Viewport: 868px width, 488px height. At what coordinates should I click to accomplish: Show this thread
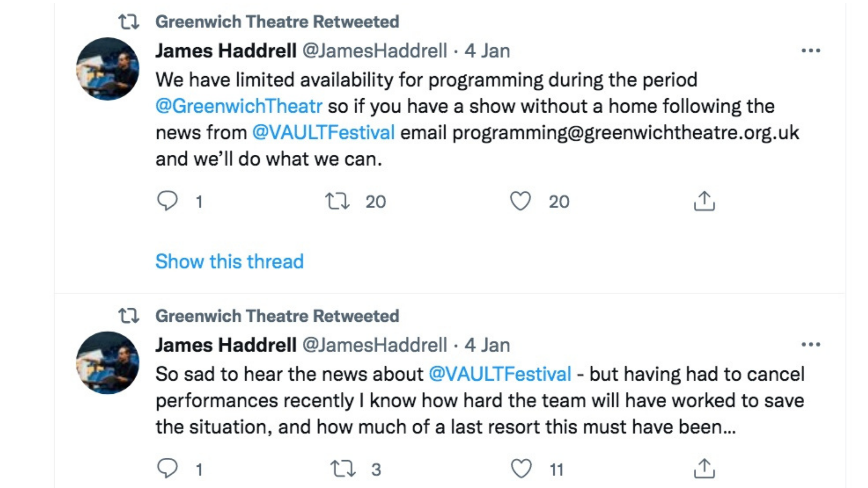coord(230,261)
